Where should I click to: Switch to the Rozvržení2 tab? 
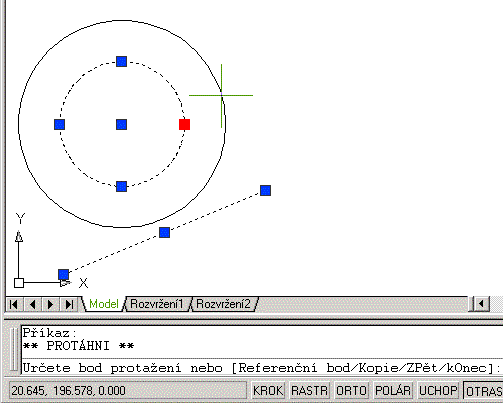click(223, 304)
